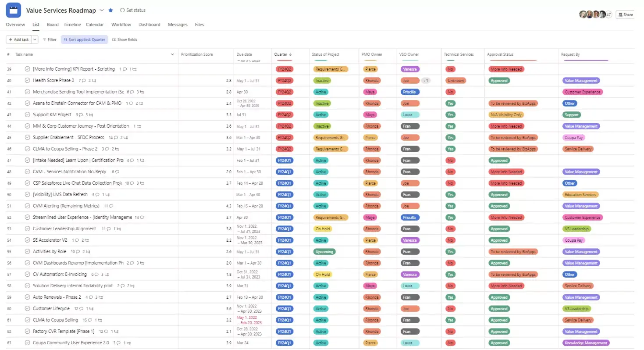
Task: Click the Share button
Action: click(x=625, y=14)
